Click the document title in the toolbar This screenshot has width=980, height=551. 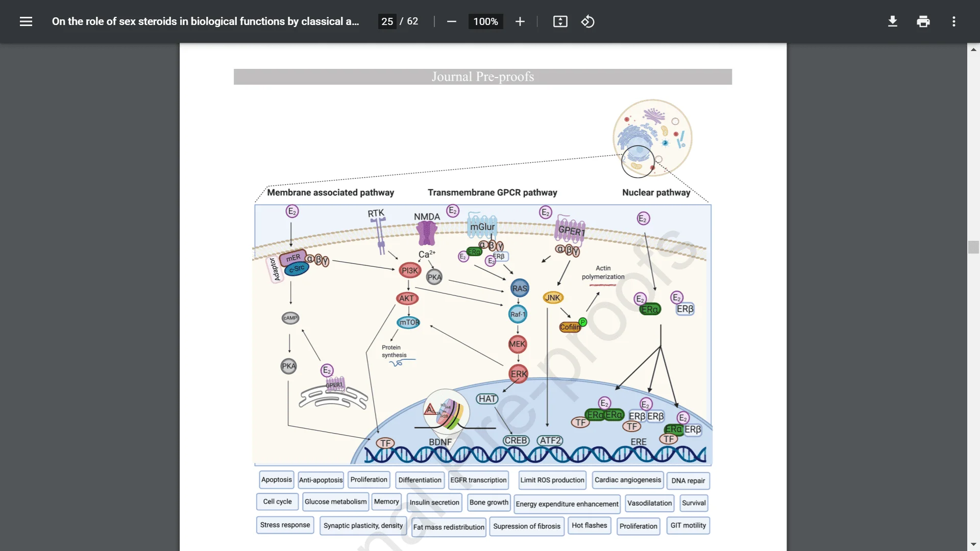pyautogui.click(x=205, y=21)
